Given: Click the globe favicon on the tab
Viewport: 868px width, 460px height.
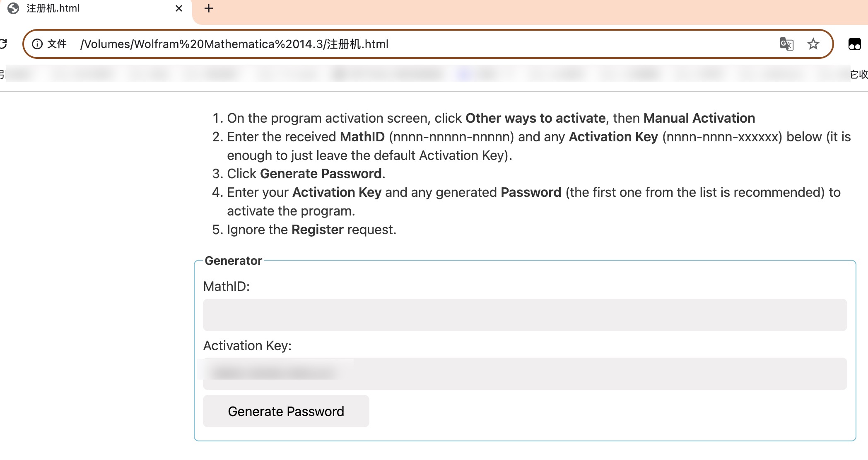Looking at the screenshot, I should pos(13,8).
